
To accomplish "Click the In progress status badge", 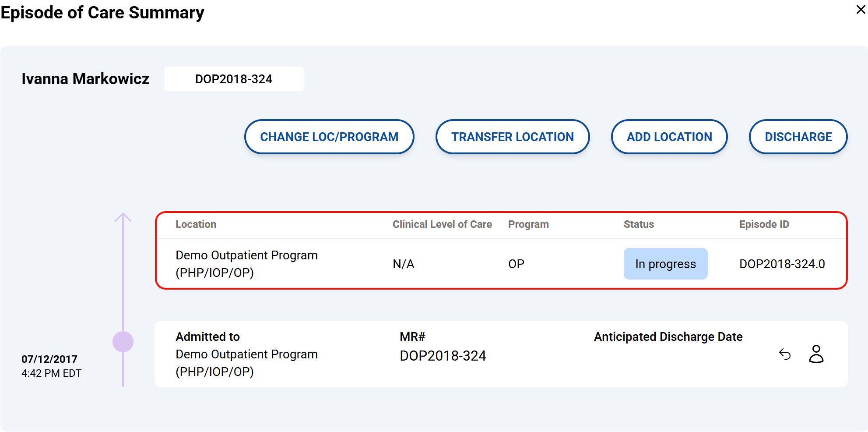I will 665,264.
